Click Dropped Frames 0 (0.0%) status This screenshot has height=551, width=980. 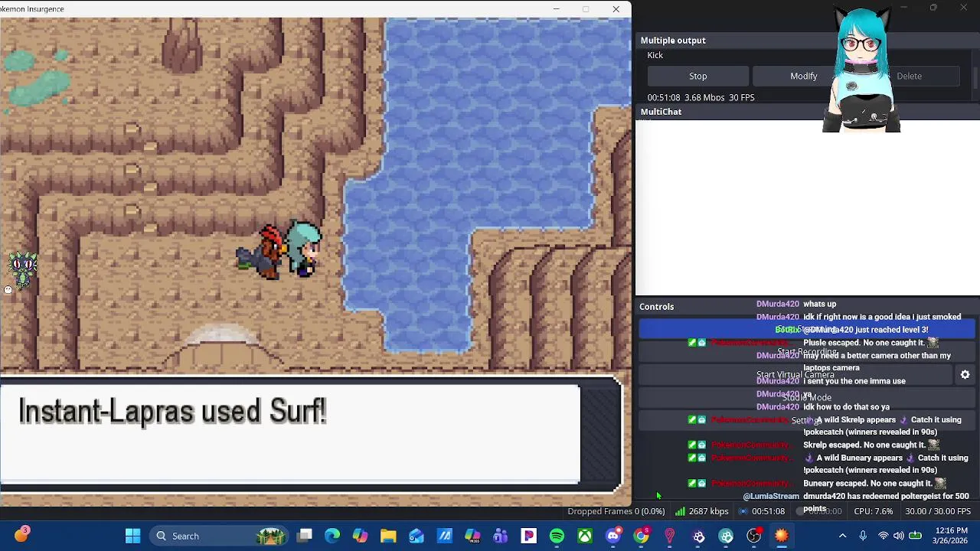pyautogui.click(x=616, y=511)
